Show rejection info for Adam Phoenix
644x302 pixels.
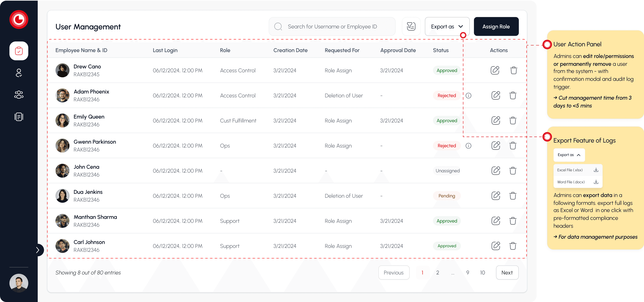468,96
